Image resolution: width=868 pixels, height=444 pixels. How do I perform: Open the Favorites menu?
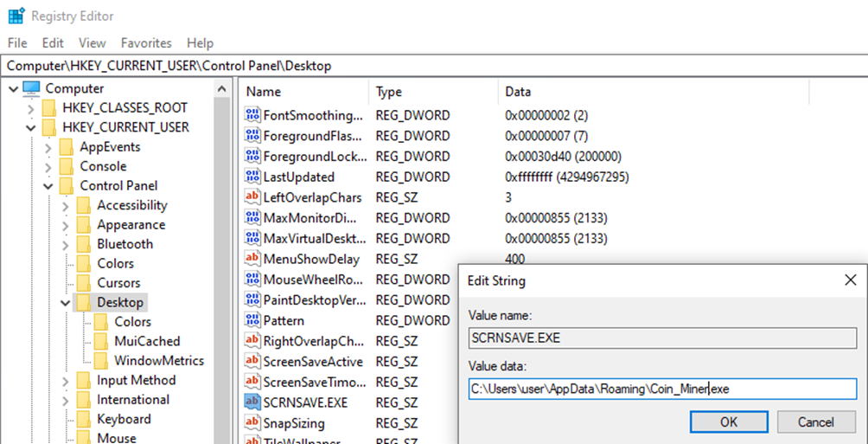click(146, 42)
